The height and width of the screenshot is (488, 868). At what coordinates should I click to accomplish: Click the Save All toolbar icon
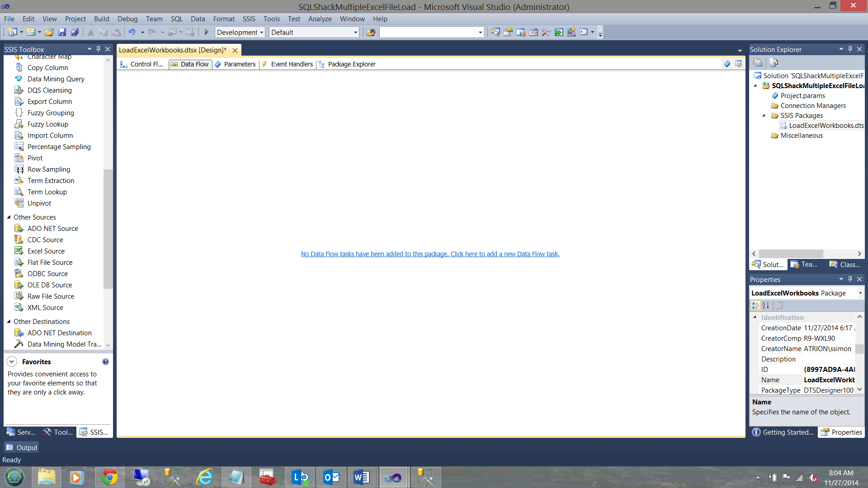pyautogui.click(x=75, y=32)
